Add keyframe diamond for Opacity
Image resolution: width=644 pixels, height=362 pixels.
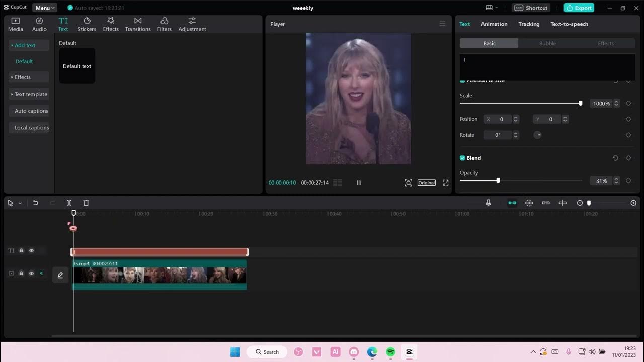pos(628,180)
